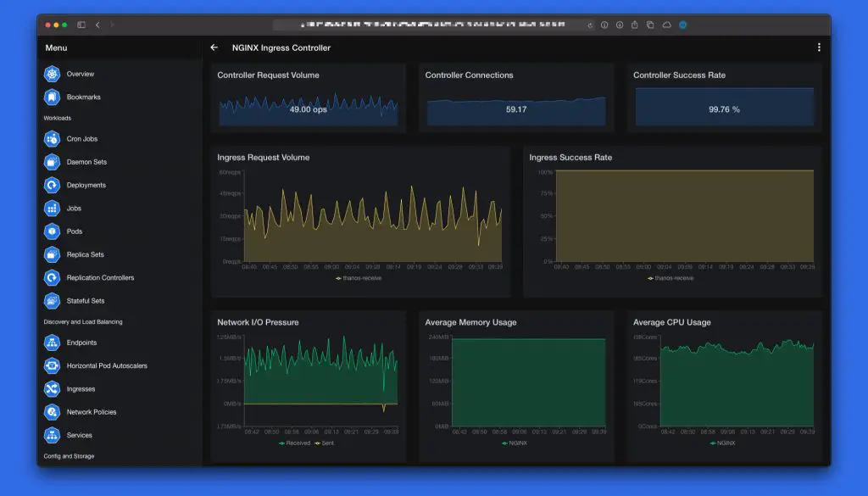The image size is (868, 496).
Task: Click the Discovery and Load Balancing label
Action: (x=83, y=321)
